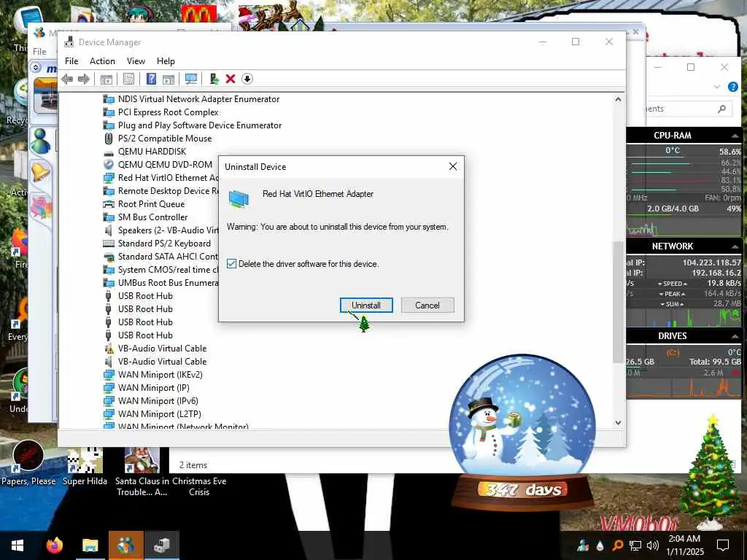Open File Explorer from the taskbar
The image size is (747, 560).
click(90, 545)
